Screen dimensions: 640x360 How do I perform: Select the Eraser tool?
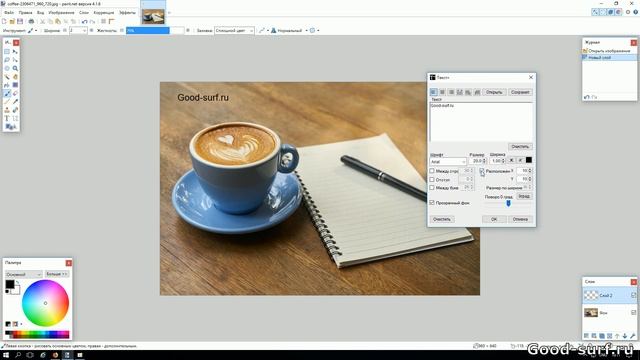pos(15,93)
